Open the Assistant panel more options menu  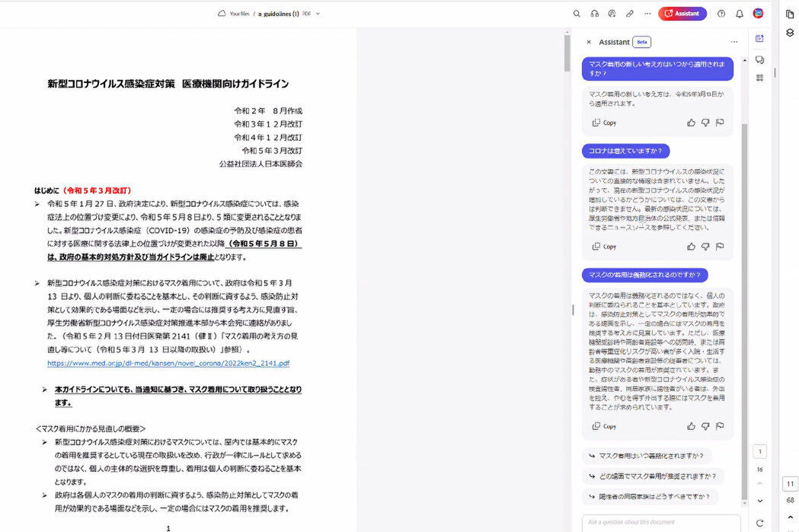(x=734, y=42)
